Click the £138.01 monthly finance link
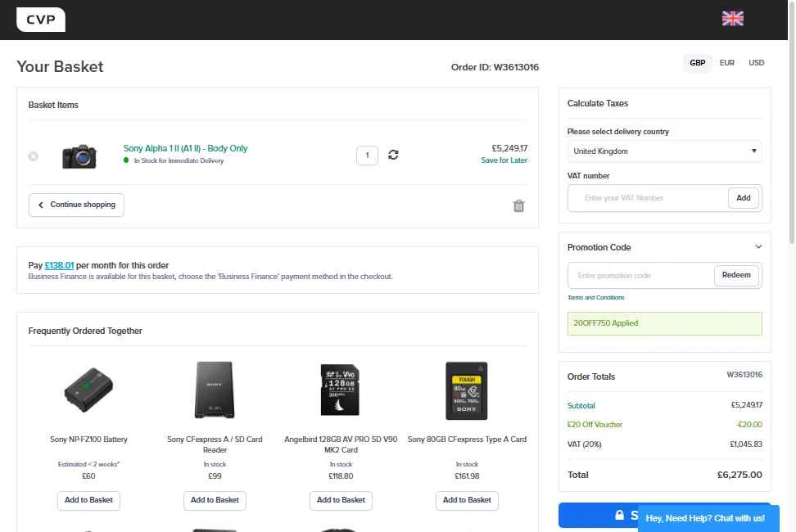This screenshot has height=532, width=796. 59,265
